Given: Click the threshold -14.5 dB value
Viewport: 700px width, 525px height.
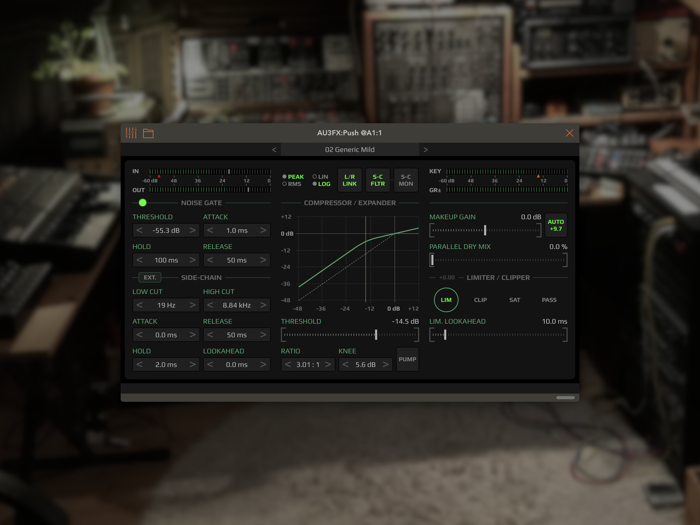Looking at the screenshot, I should pyautogui.click(x=405, y=321).
